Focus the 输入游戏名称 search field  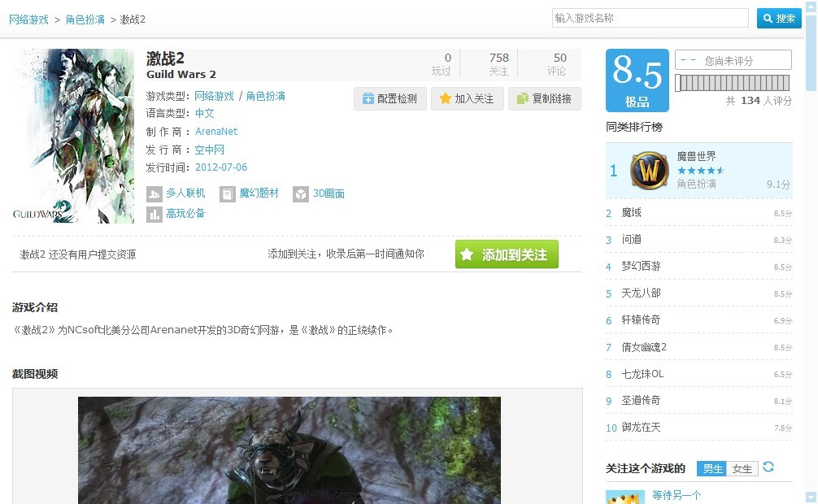click(650, 18)
